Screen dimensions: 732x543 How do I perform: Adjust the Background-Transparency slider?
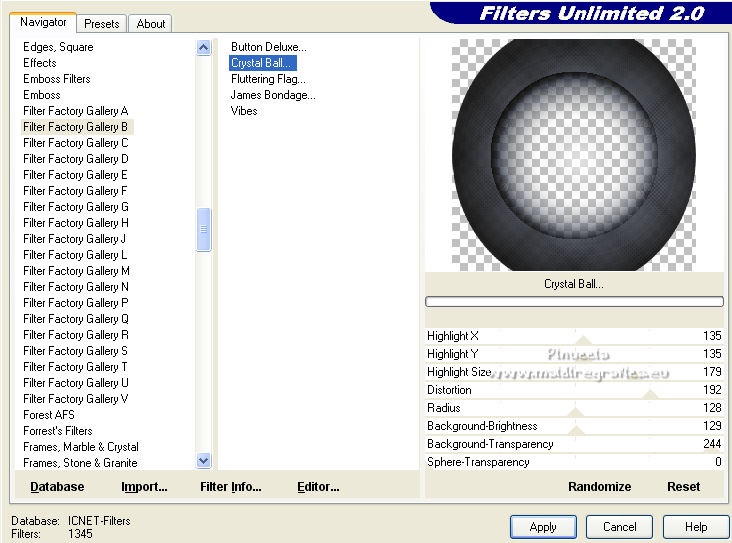coord(574,444)
